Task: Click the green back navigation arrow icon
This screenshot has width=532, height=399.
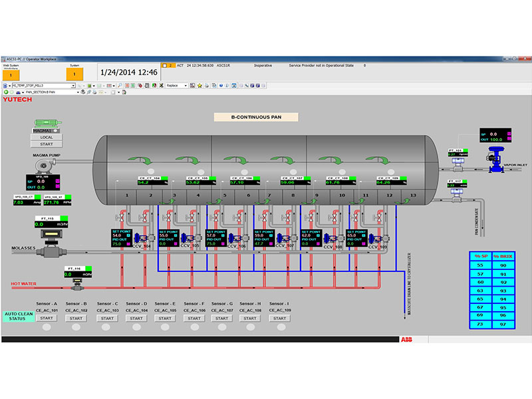Action: coord(6,92)
